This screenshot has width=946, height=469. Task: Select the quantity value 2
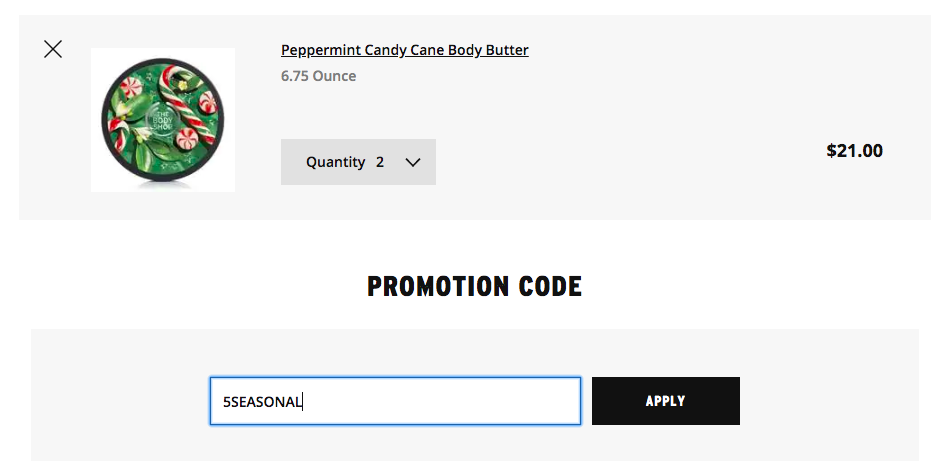click(380, 162)
